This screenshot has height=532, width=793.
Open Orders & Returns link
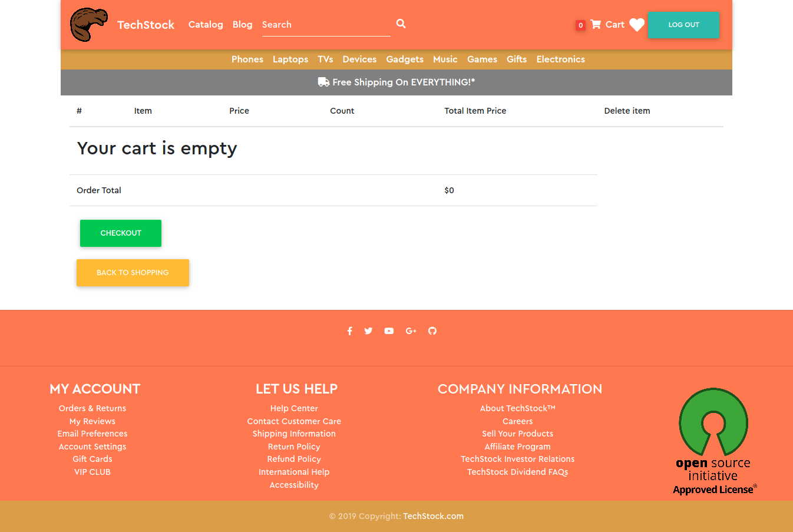tap(92, 408)
